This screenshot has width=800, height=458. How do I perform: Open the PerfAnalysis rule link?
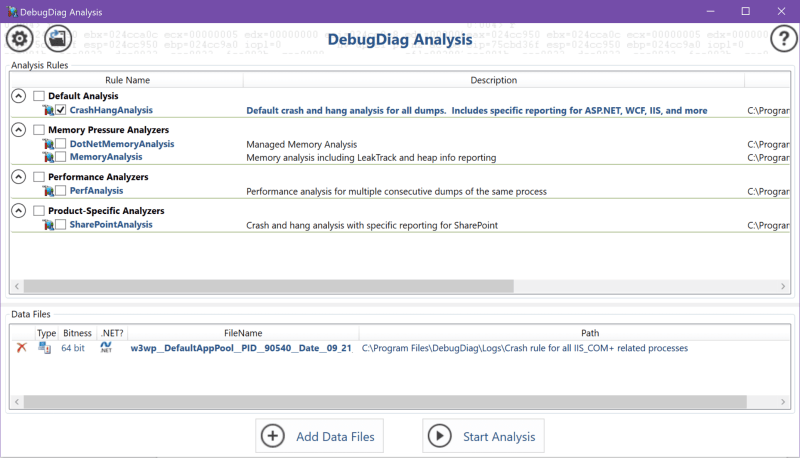96,191
